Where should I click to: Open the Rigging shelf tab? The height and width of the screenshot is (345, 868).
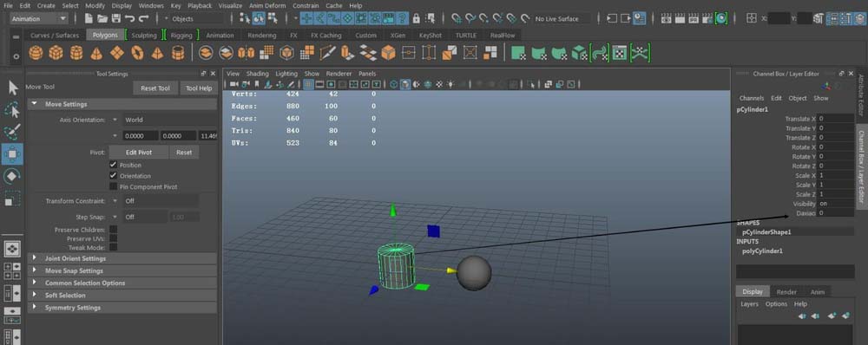click(181, 35)
